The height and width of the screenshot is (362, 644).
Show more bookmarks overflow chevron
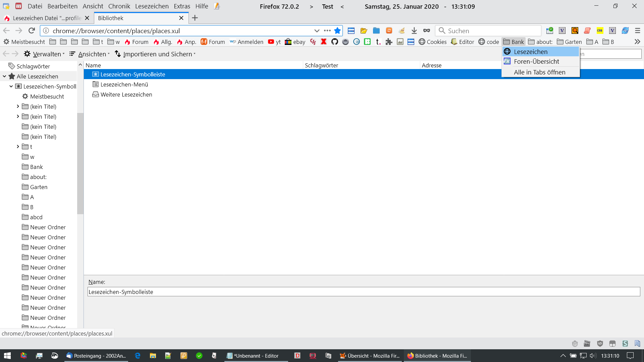point(637,42)
